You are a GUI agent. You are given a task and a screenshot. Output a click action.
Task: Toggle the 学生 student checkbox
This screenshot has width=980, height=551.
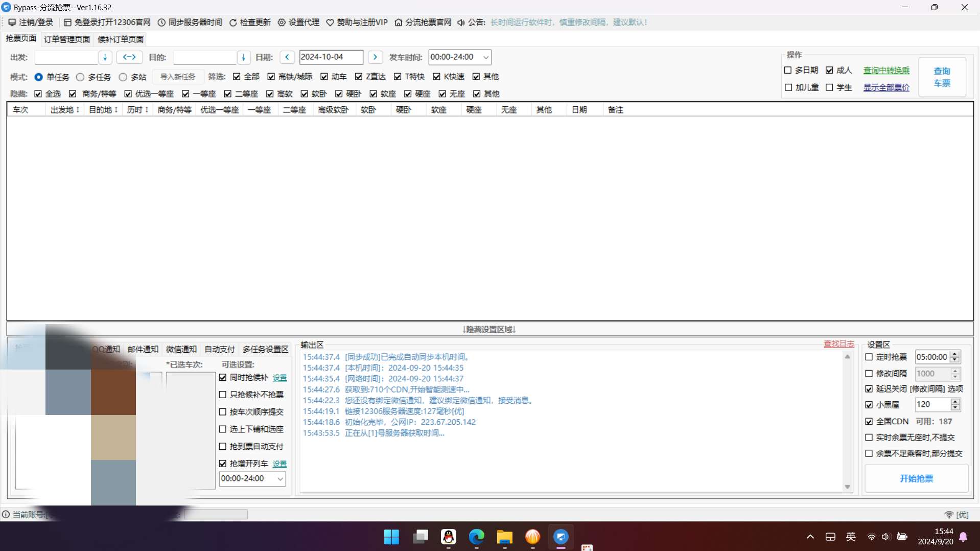829,87
